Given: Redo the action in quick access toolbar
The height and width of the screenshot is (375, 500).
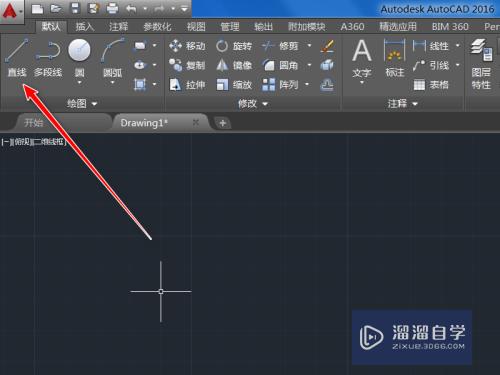Looking at the screenshot, I should 159,9.
